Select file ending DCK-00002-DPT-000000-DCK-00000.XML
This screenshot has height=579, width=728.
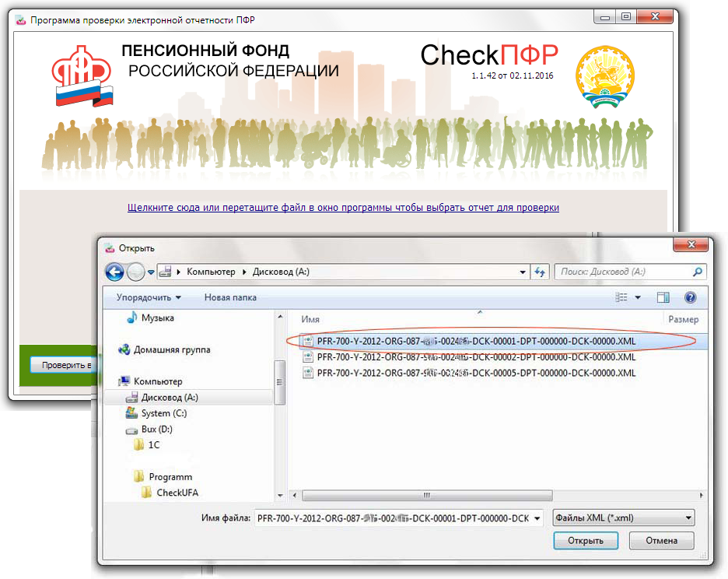tap(476, 357)
